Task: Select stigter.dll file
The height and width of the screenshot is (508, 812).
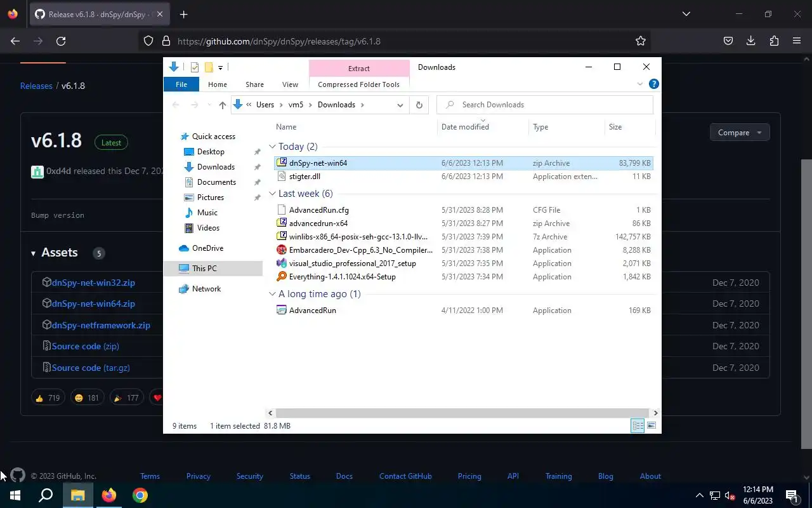Action: 464,177
